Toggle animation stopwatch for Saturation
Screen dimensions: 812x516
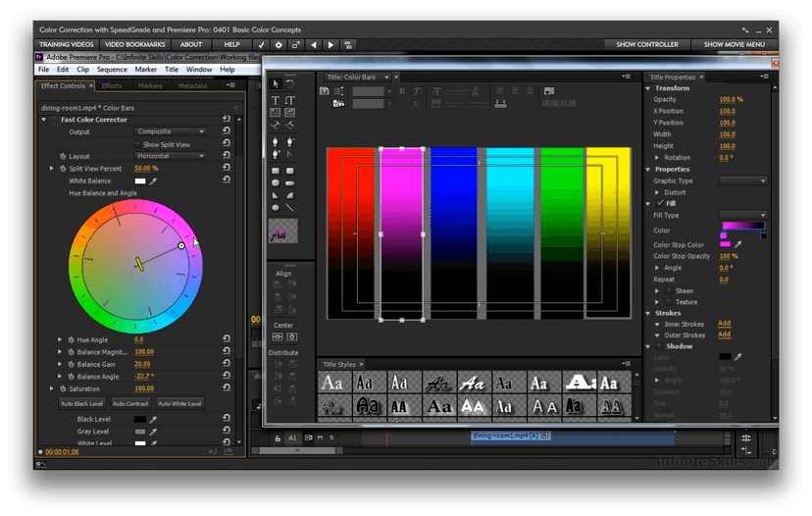[63, 388]
